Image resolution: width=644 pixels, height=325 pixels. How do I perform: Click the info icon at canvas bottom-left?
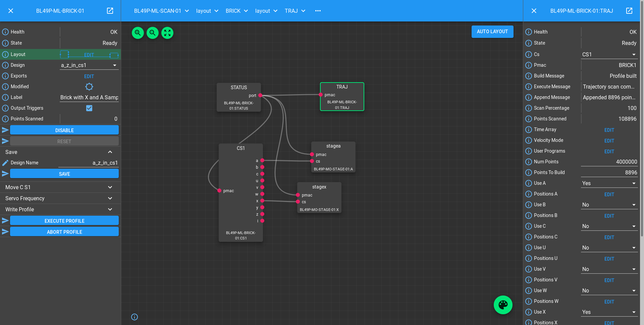point(135,317)
